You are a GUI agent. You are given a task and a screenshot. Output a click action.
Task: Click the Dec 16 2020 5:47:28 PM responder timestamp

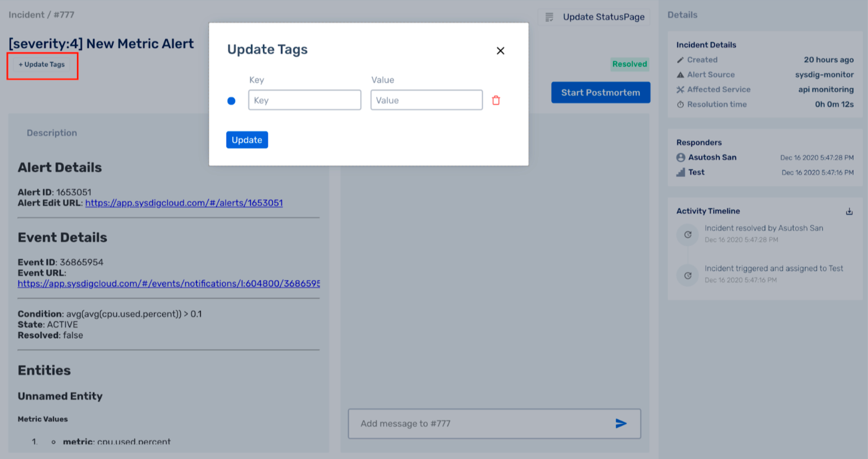817,158
